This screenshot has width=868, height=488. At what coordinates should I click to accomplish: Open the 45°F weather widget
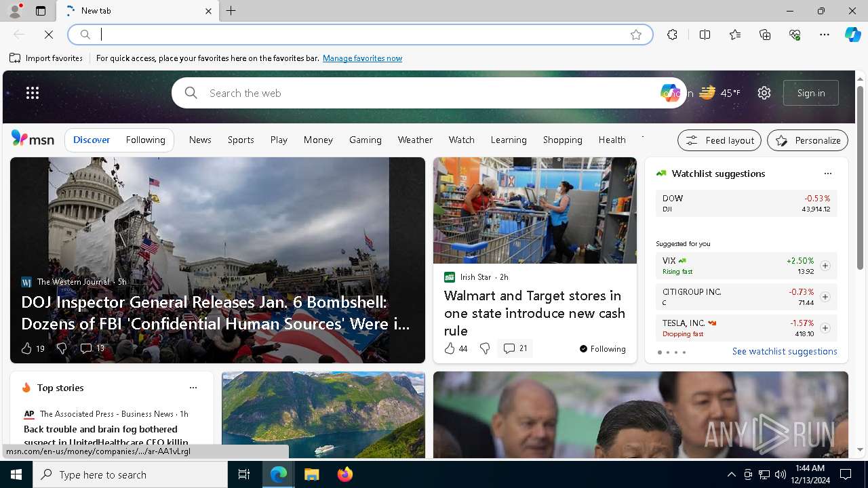tap(720, 93)
